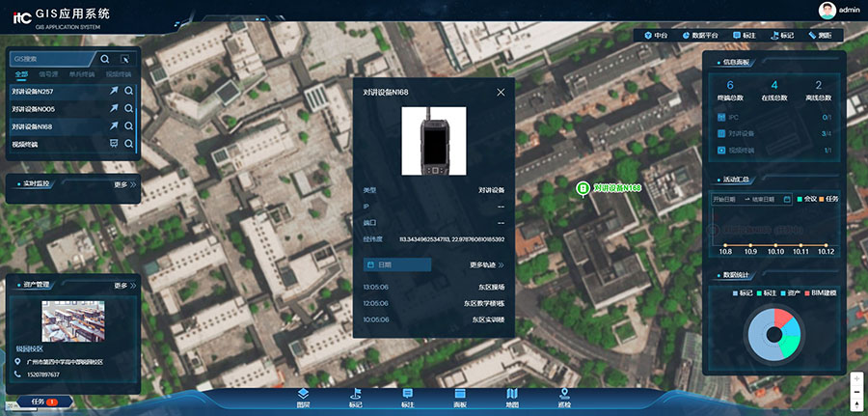
Task: Click the GIS search magnifier icon
Action: pyautogui.click(x=105, y=59)
